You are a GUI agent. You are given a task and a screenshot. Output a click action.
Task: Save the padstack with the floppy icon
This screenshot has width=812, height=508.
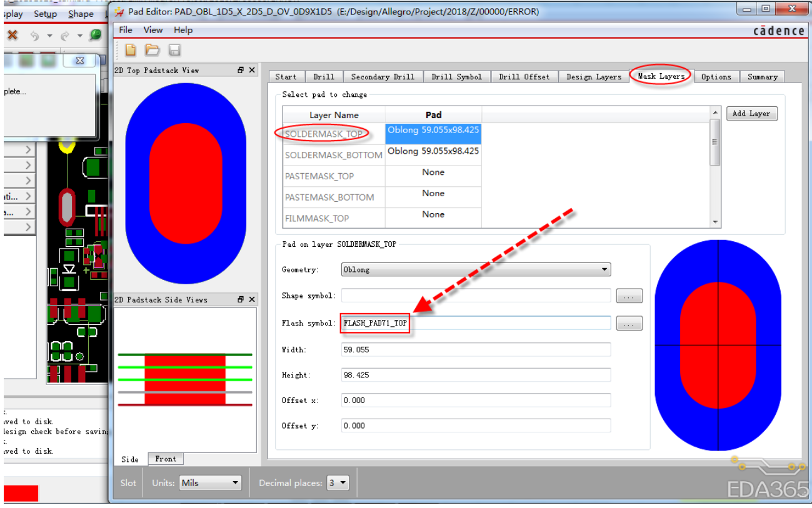coord(174,50)
